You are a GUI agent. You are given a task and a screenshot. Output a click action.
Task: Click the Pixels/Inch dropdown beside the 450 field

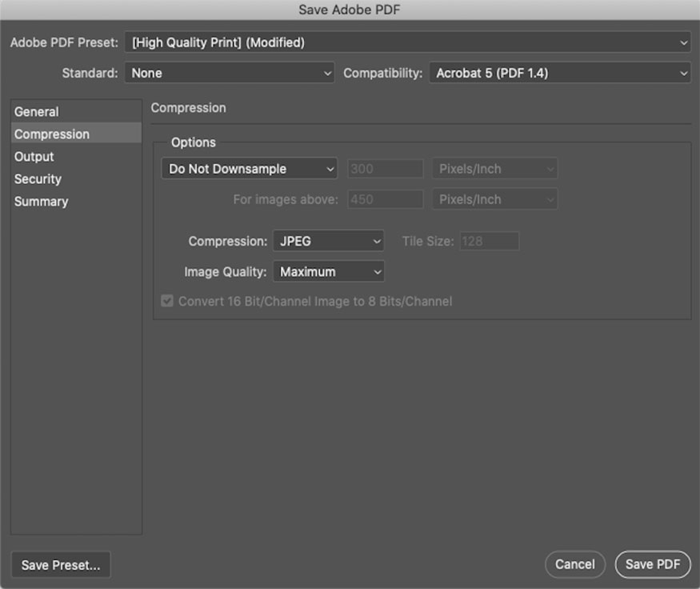494,199
